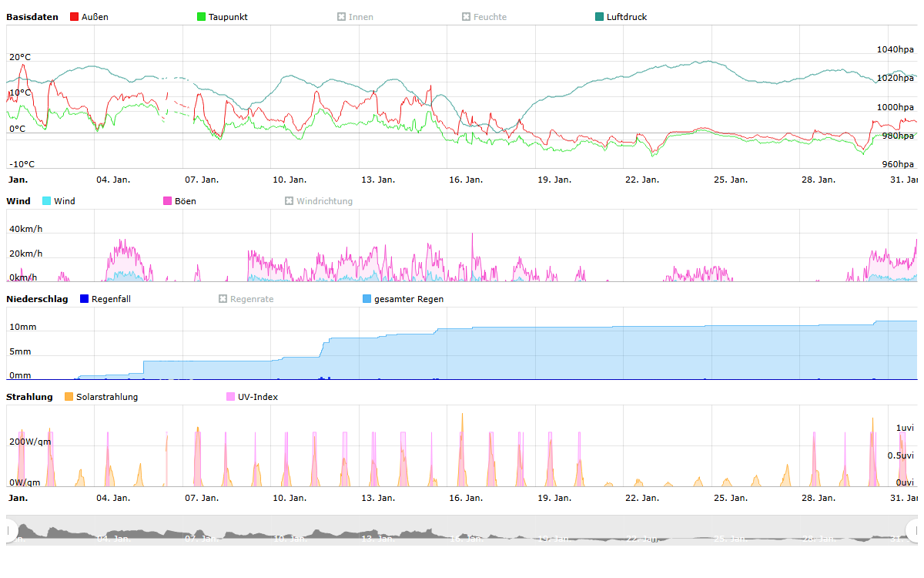Click the Taupunkt legend label text
The height and width of the screenshot is (578, 924).
[x=228, y=17]
